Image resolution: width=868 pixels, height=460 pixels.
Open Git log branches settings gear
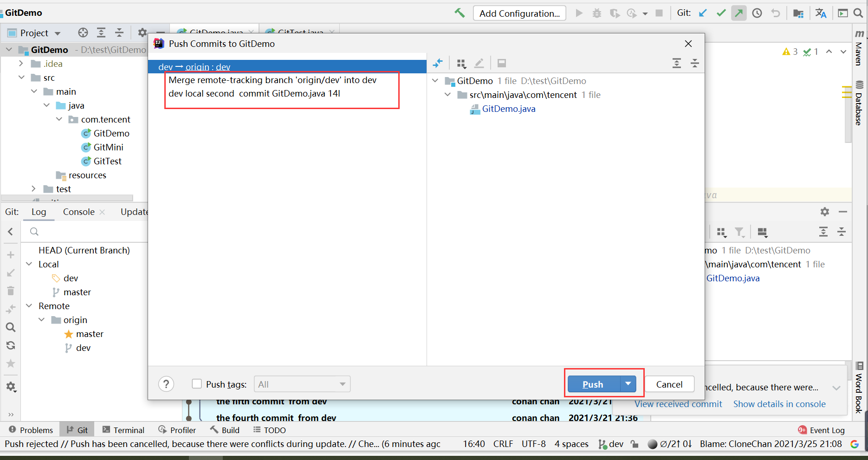point(11,387)
